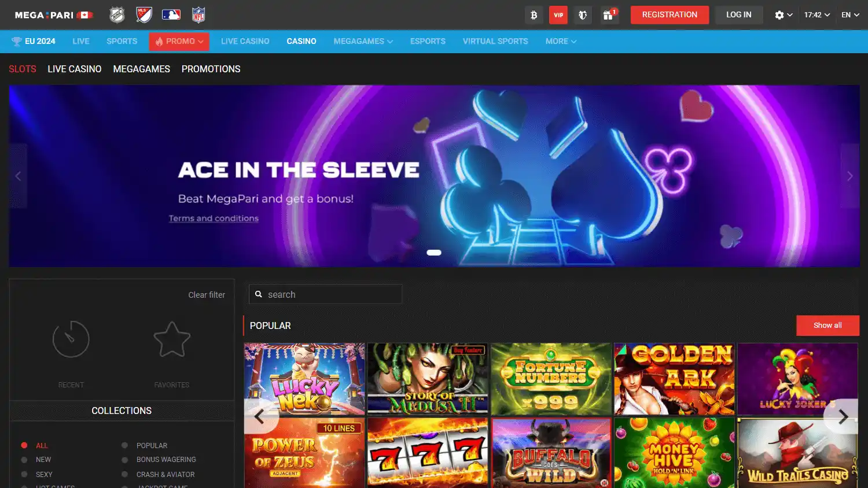The width and height of the screenshot is (868, 488).
Task: Select the BONUS WAGERING collection filter
Action: click(159, 460)
